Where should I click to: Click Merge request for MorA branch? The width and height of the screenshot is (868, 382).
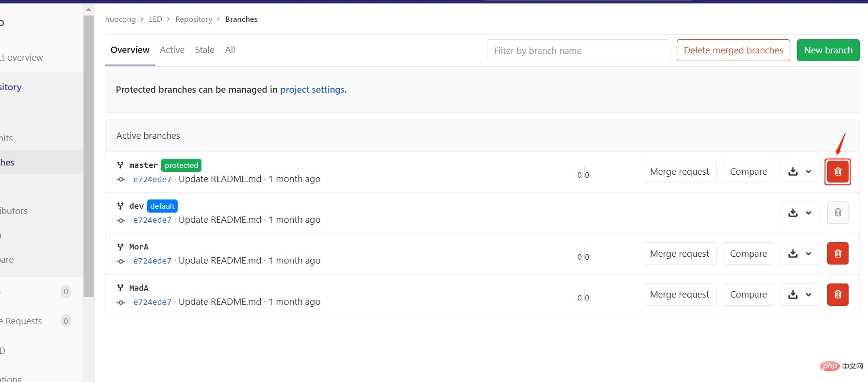pyautogui.click(x=679, y=253)
